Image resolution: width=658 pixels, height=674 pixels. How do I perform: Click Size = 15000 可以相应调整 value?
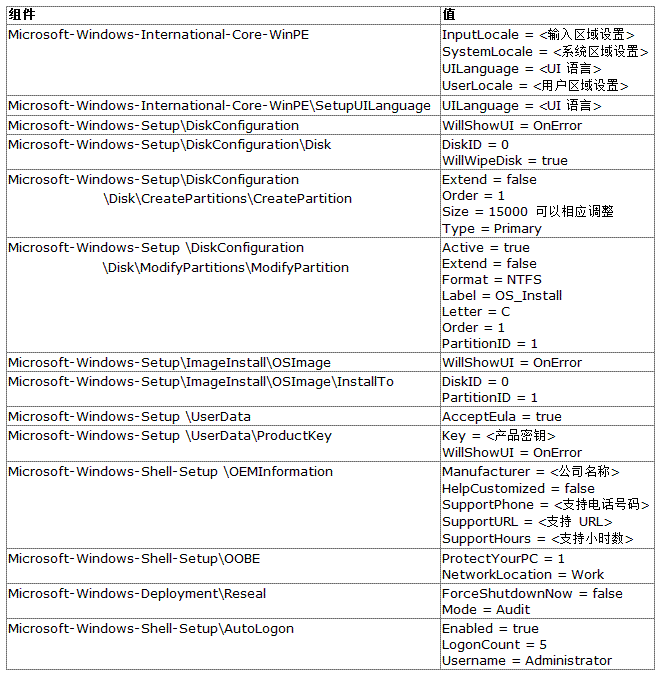[x=528, y=211]
